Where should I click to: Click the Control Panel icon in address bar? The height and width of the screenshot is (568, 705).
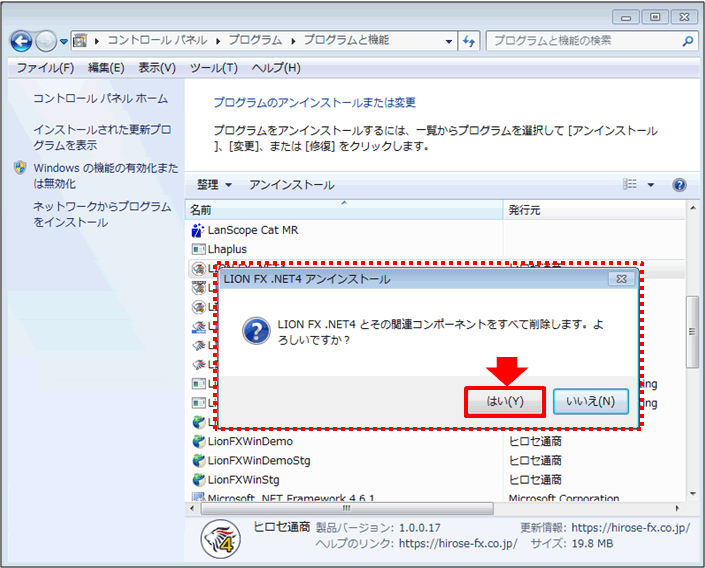pos(80,40)
